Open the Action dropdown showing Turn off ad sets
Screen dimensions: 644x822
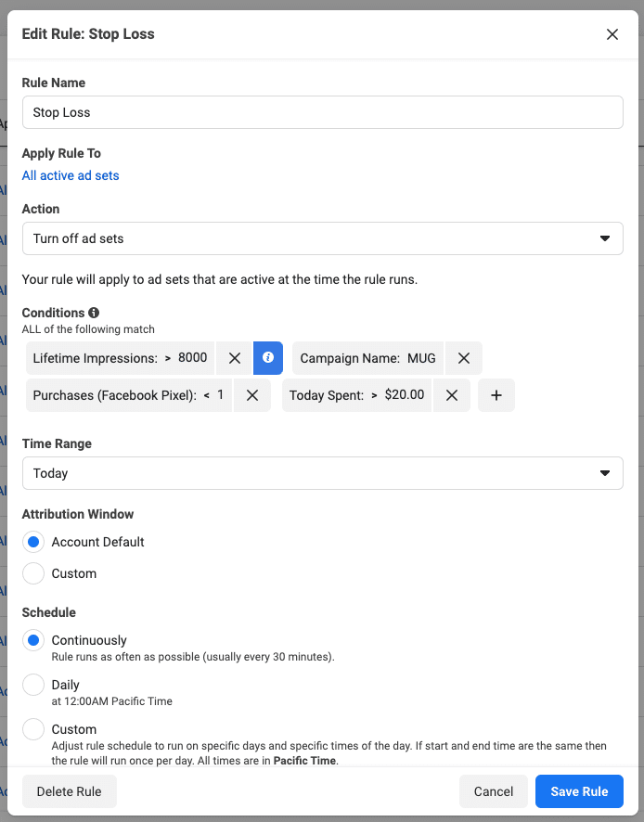[322, 238]
